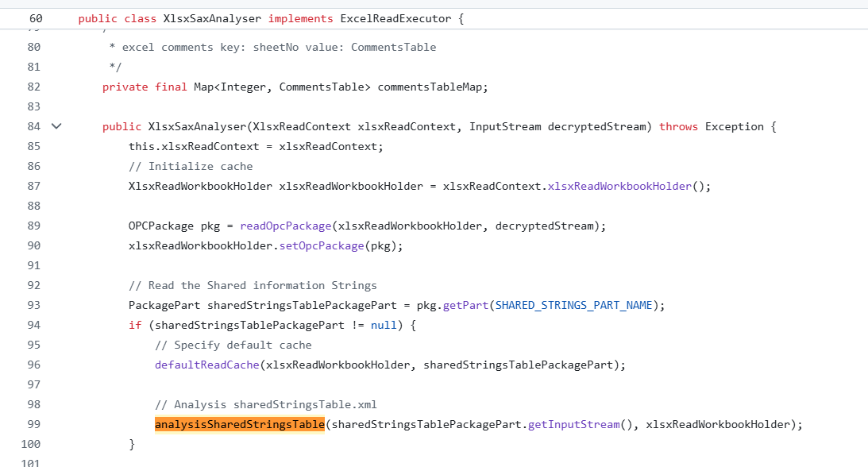Click the readOpcPackage method call
The height and width of the screenshot is (467, 868).
(x=285, y=226)
